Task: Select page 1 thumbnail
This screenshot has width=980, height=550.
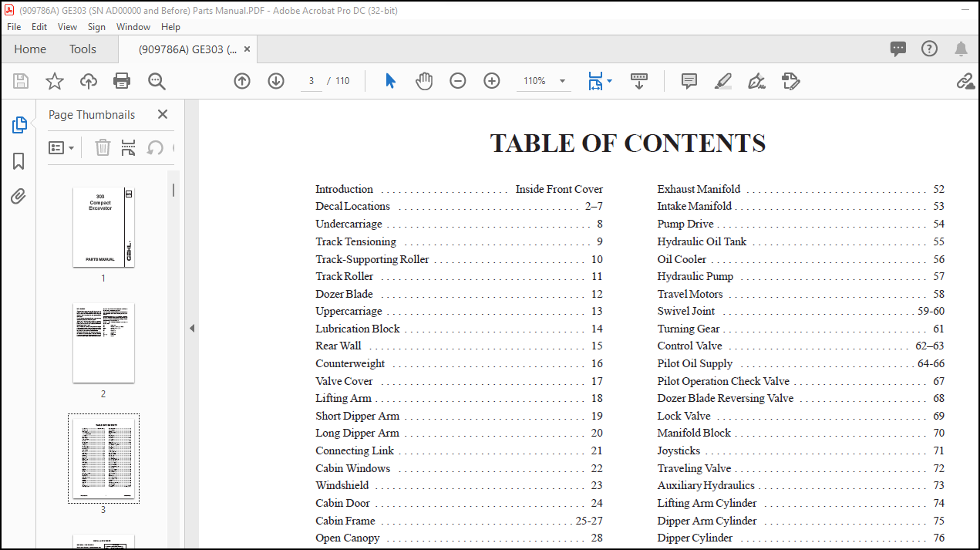Action: (103, 228)
